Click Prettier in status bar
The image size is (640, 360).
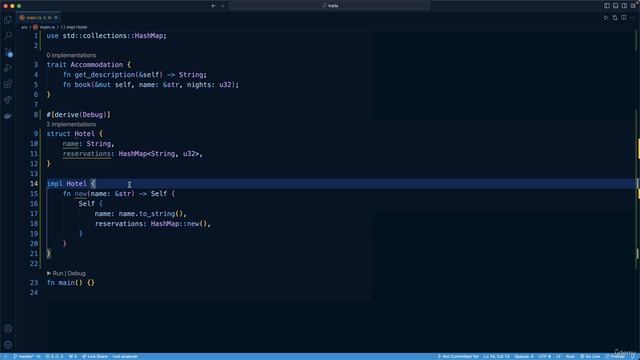click(615, 356)
